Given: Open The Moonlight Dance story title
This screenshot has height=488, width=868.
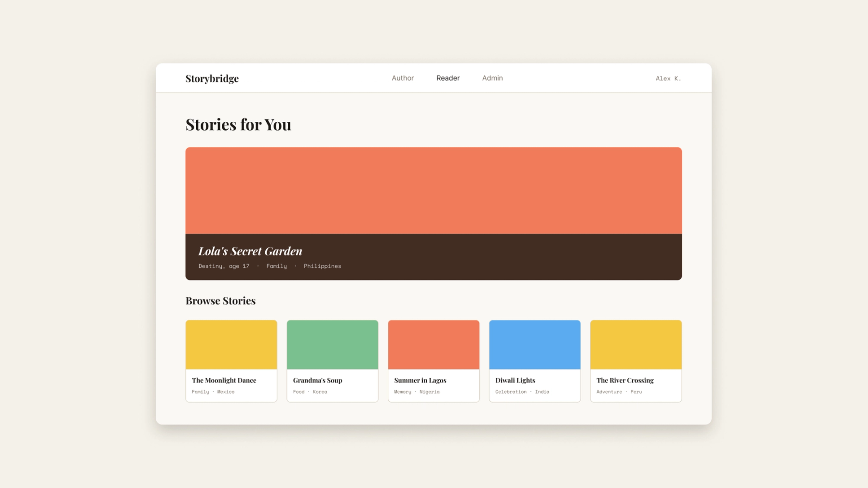Looking at the screenshot, I should pyautogui.click(x=224, y=381).
